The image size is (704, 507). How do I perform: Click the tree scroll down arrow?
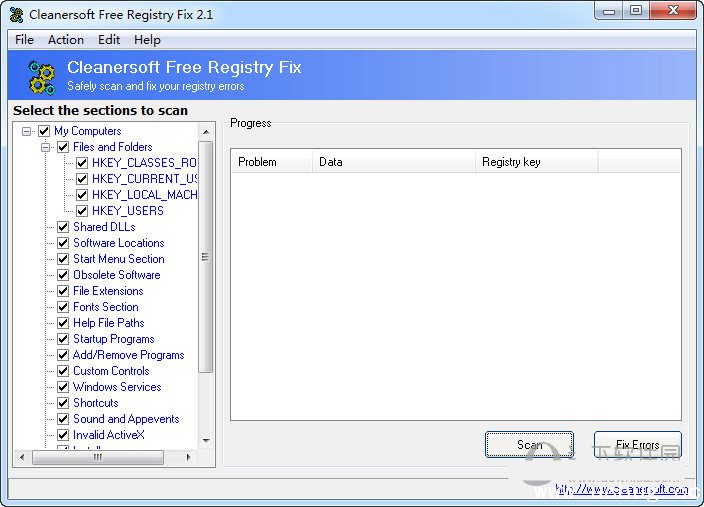coord(206,440)
